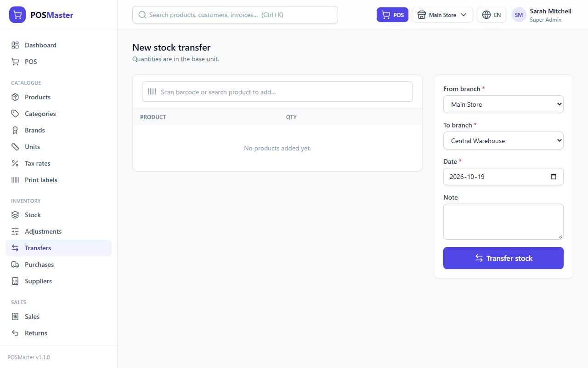588x368 pixels.
Task: Open the date picker calendar icon
Action: click(554, 177)
